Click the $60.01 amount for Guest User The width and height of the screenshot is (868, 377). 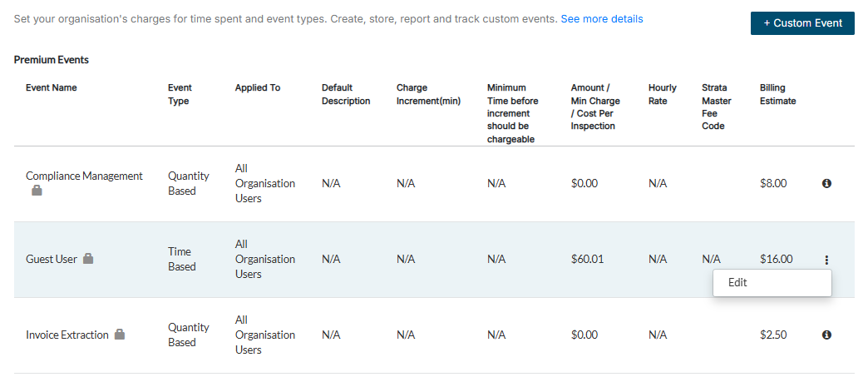pyautogui.click(x=587, y=259)
